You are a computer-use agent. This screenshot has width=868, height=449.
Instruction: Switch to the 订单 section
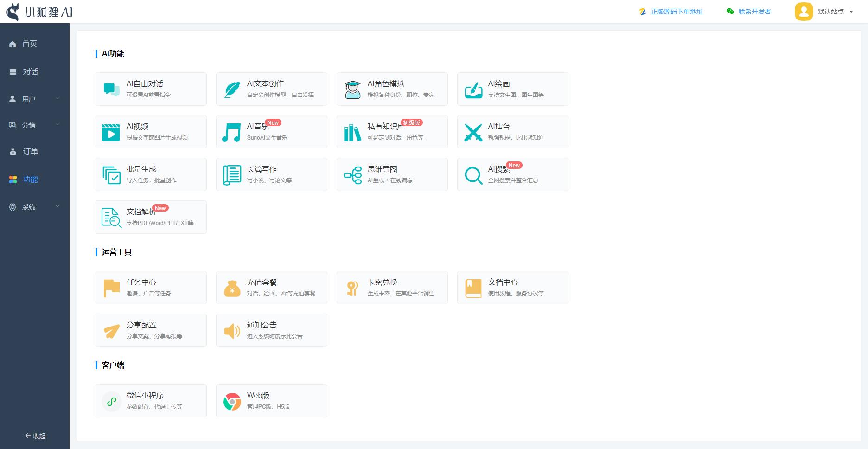[x=31, y=152]
